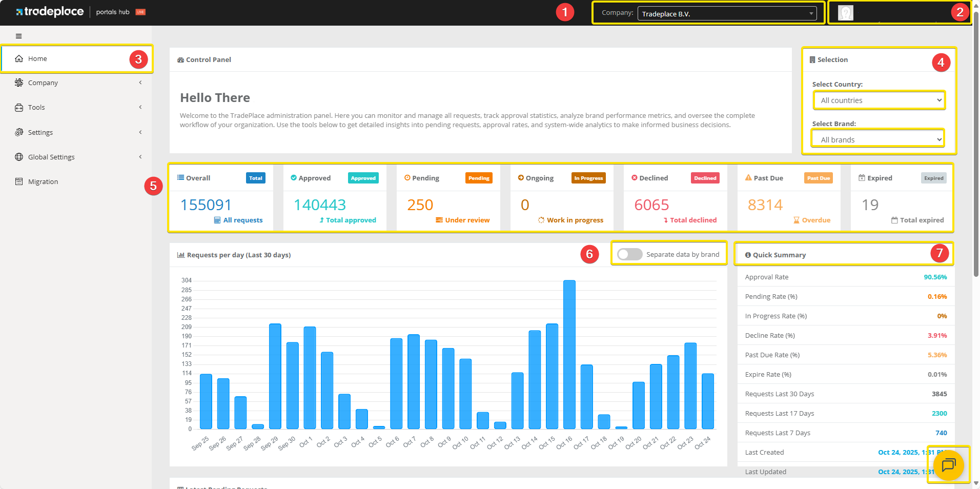The width and height of the screenshot is (980, 489).
Task: Click the Global Settings globe icon
Action: point(19,157)
